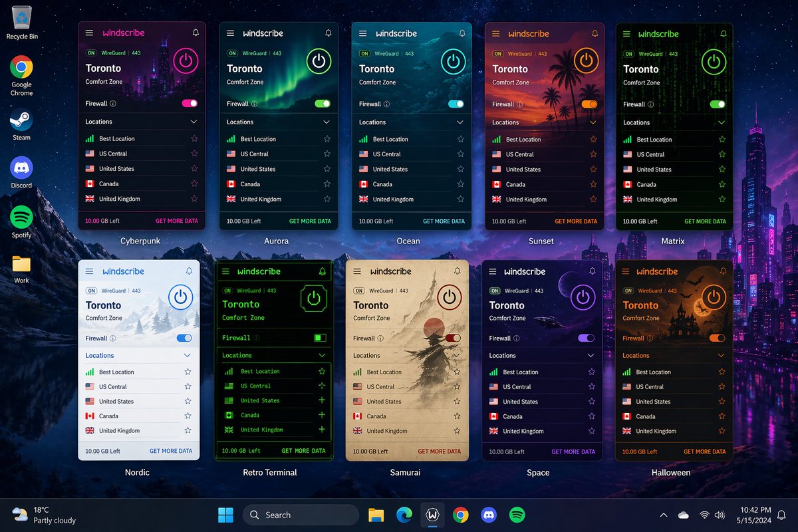Select United States row in Cyberpunk window

coord(142,168)
